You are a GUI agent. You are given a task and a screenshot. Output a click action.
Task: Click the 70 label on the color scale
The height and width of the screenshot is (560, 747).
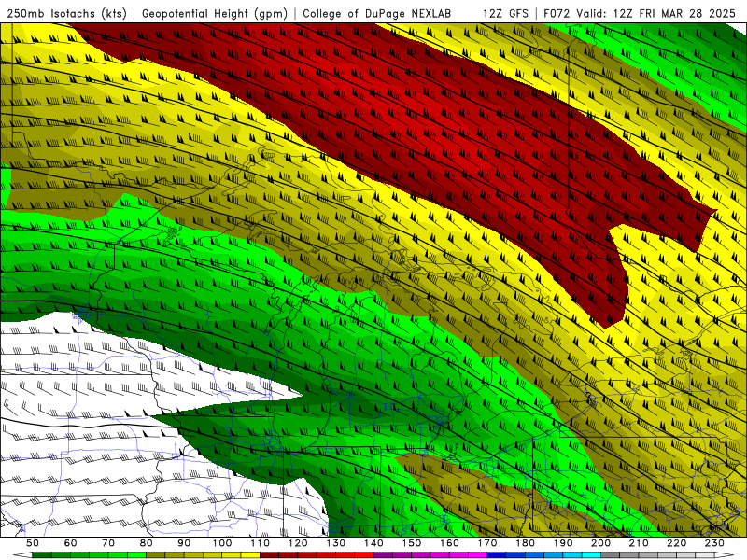[108, 543]
